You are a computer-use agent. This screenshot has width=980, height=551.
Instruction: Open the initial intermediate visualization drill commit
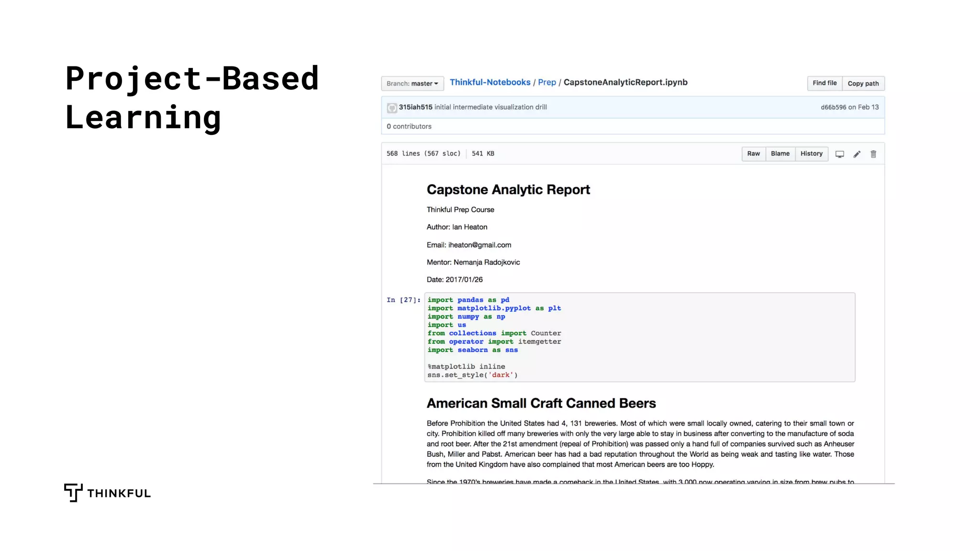click(490, 107)
